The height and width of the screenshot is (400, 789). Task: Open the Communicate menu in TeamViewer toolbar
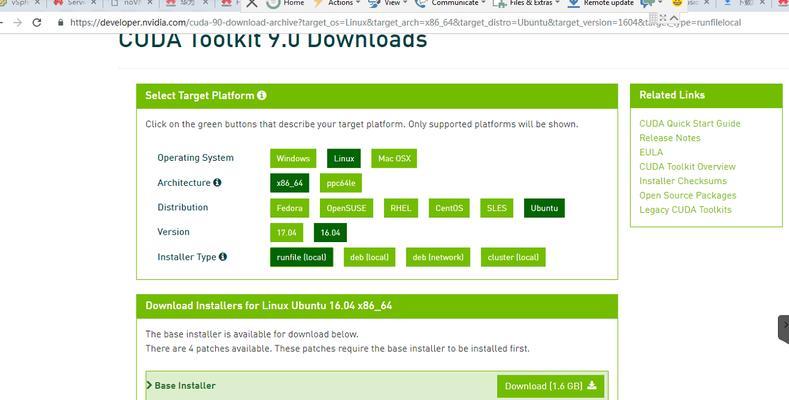[450, 3]
